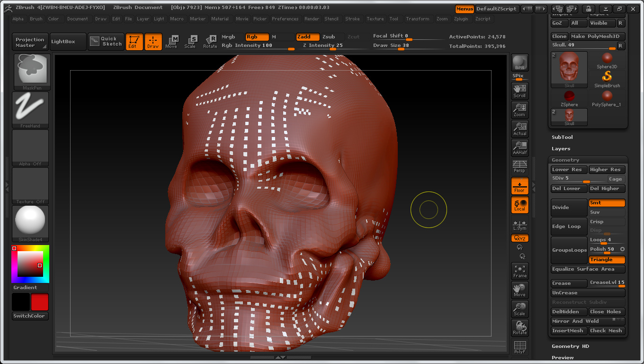Click the Move view icon on right shelf

(520, 290)
